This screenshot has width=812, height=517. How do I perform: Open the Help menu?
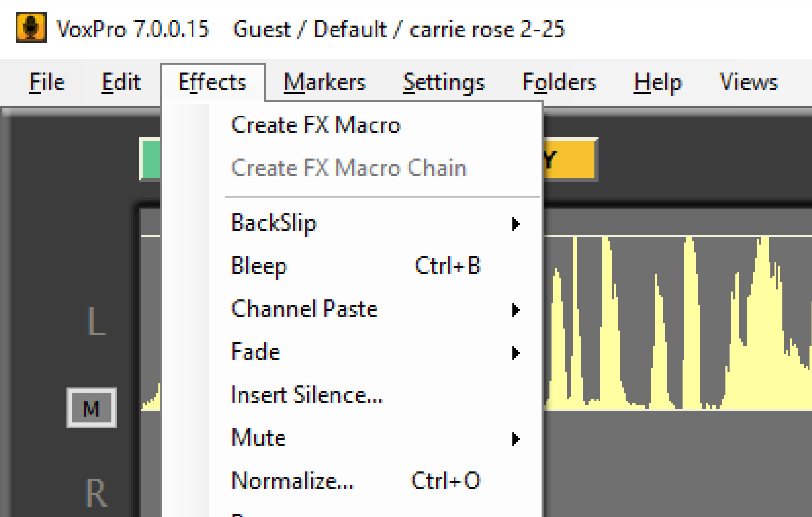[658, 82]
